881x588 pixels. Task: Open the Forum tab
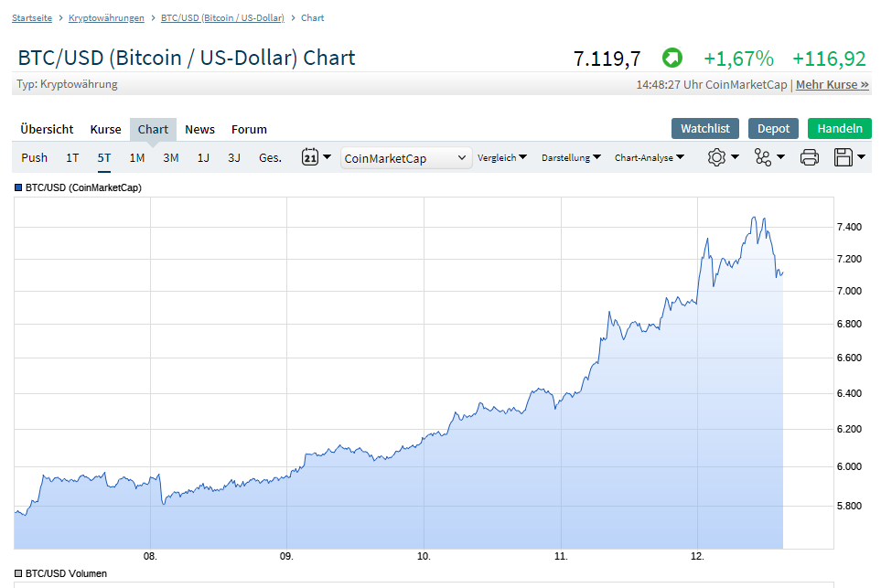click(249, 129)
